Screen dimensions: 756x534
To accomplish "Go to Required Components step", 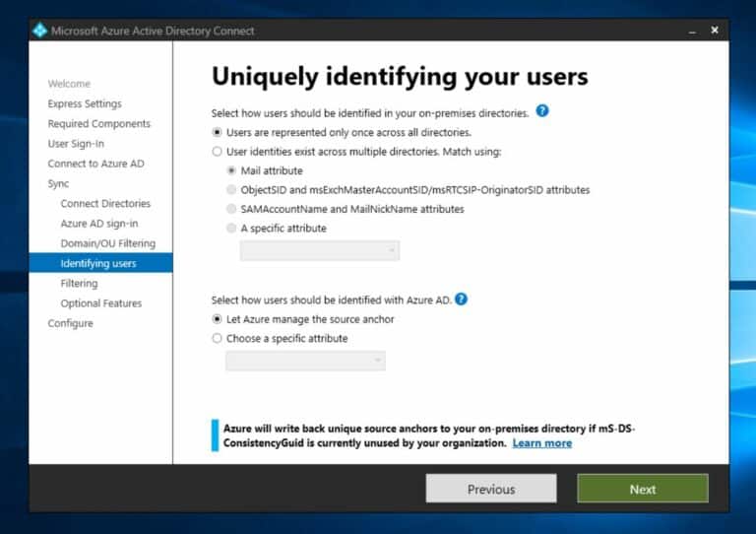I will pyautogui.click(x=98, y=123).
